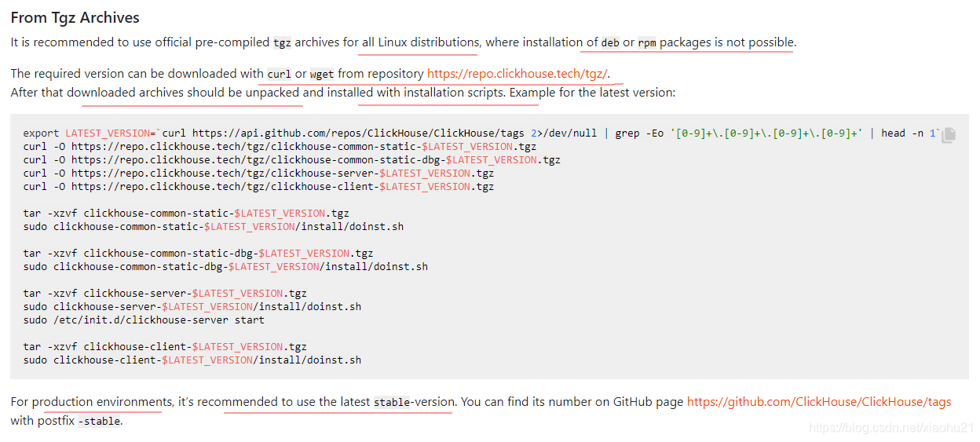Click the inline code word "tgz" in the first paragraph
The image size is (980, 442).
pos(282,43)
